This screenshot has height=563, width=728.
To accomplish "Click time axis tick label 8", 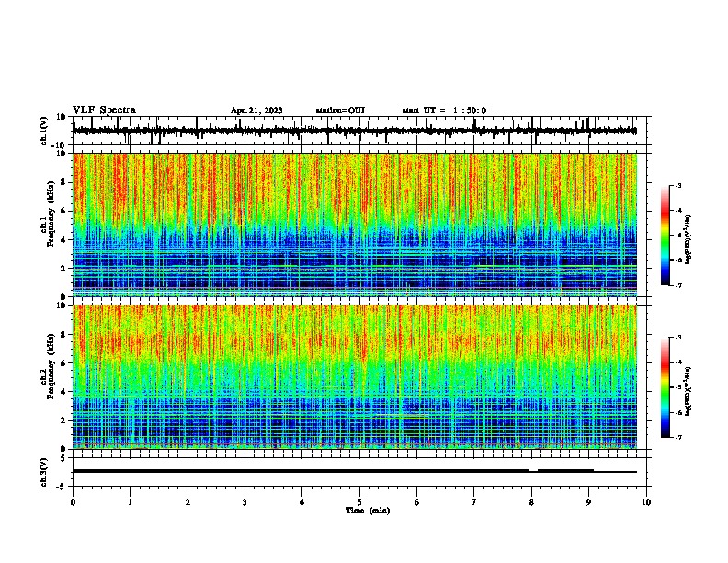I will [531, 502].
